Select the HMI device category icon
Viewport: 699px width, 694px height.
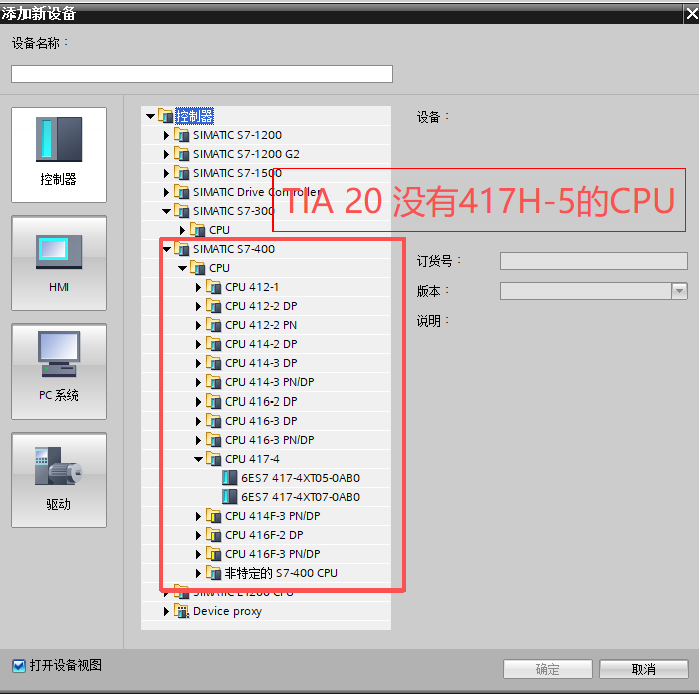(59, 263)
